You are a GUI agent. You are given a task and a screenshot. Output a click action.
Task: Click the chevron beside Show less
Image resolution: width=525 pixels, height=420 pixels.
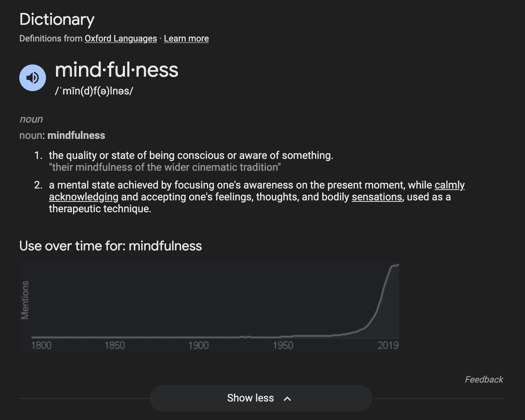pyautogui.click(x=287, y=399)
